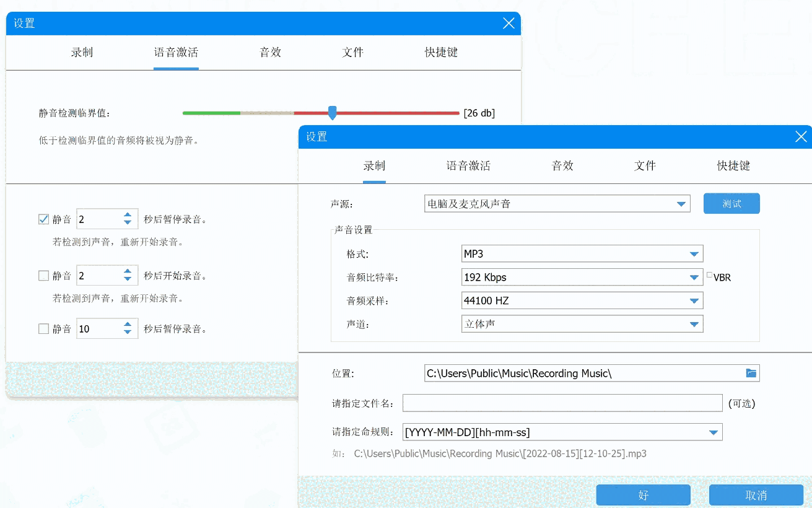
Task: Open the 声源 sound source dropdown
Action: [x=682, y=203]
